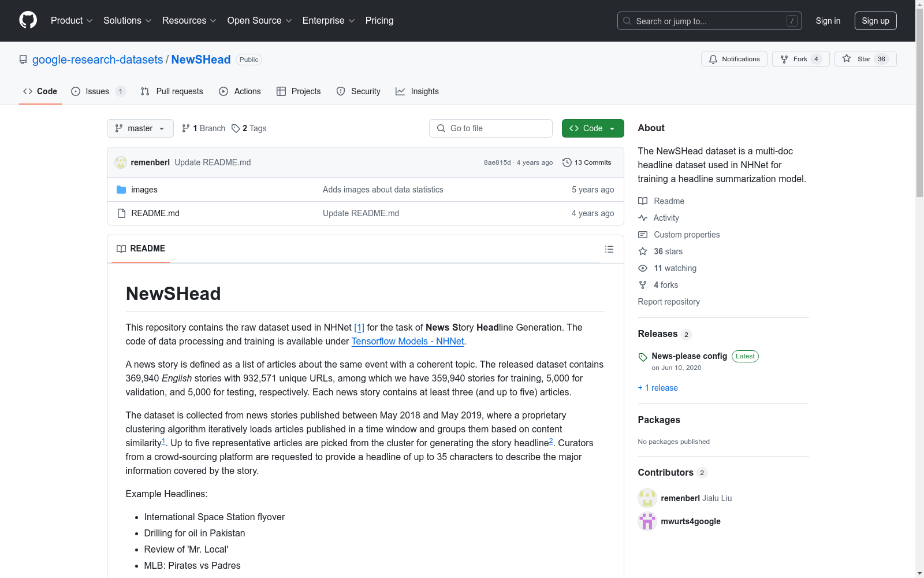Viewport: 924px width, 578px height.
Task: Open the README.md file name link
Action: 155,213
